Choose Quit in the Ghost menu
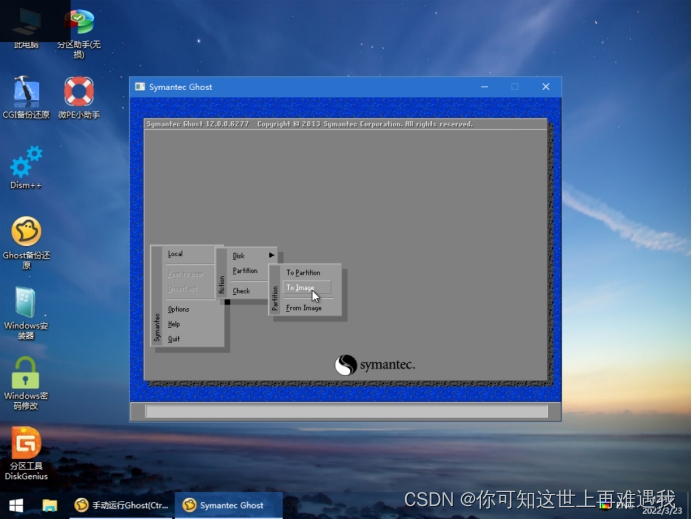692x519 pixels. (173, 338)
